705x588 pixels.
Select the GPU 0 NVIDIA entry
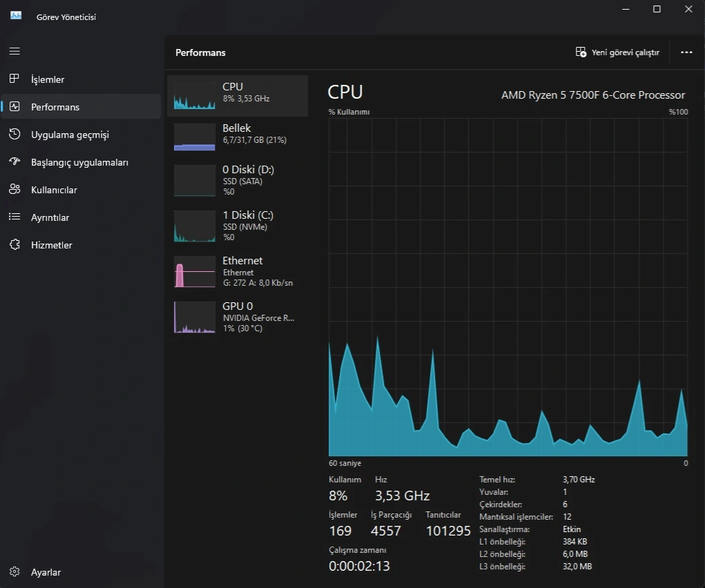(238, 317)
